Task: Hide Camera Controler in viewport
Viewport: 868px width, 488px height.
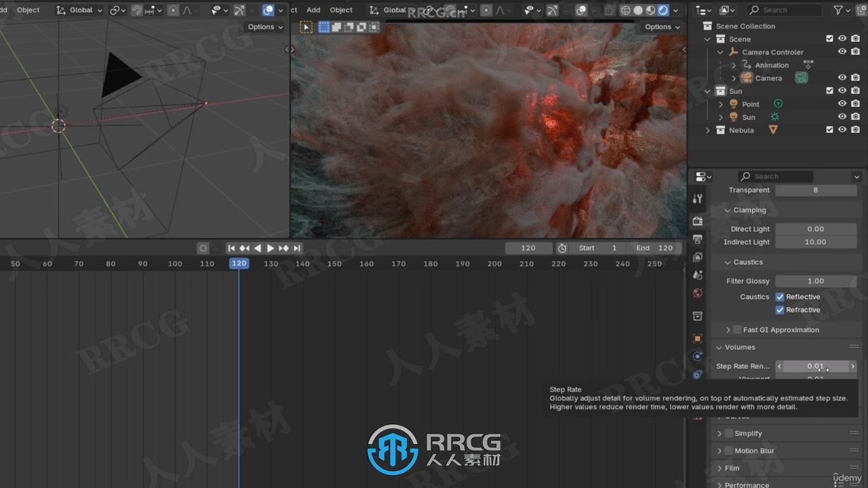Action: tap(842, 52)
